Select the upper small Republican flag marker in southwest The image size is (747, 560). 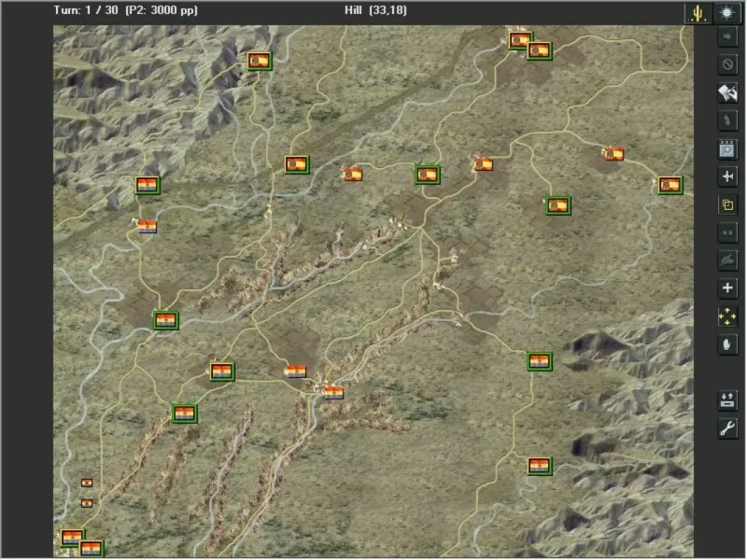click(x=87, y=483)
